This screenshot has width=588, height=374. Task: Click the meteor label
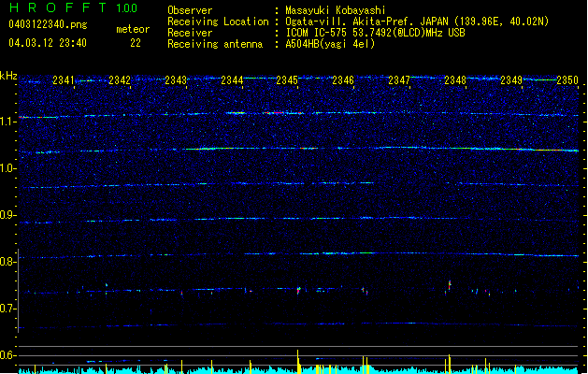133,29
